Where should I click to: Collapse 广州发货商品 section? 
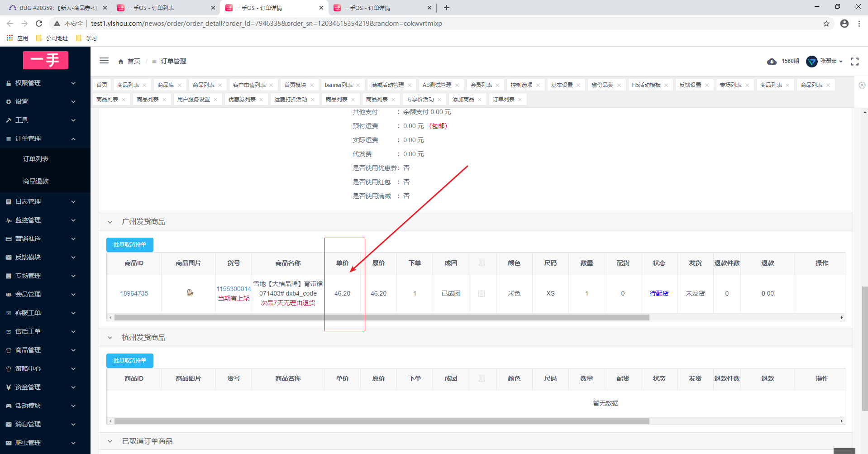coord(110,222)
